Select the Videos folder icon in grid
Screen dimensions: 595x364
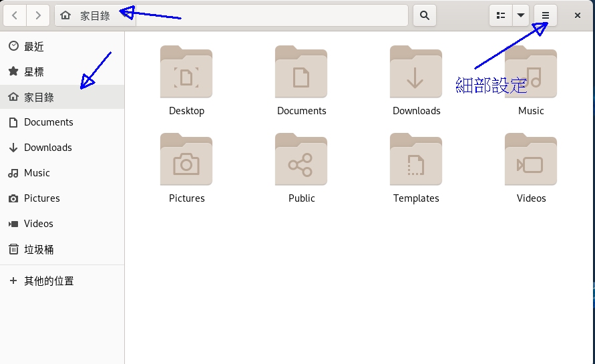531,160
